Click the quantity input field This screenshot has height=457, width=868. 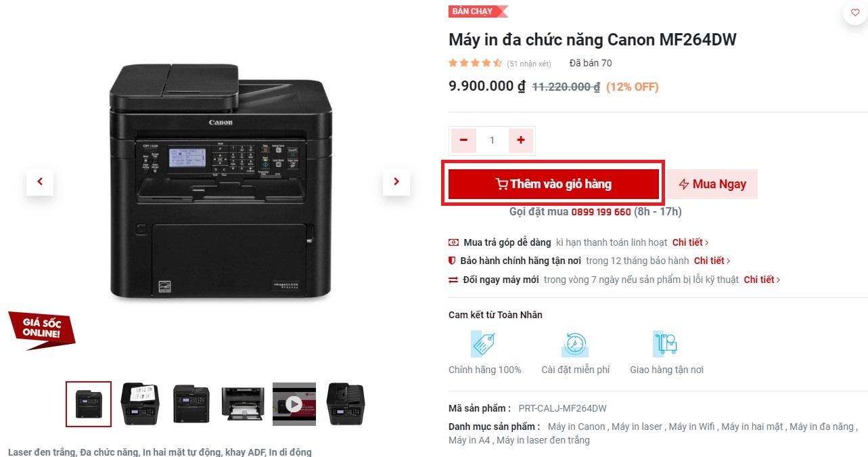(x=492, y=140)
